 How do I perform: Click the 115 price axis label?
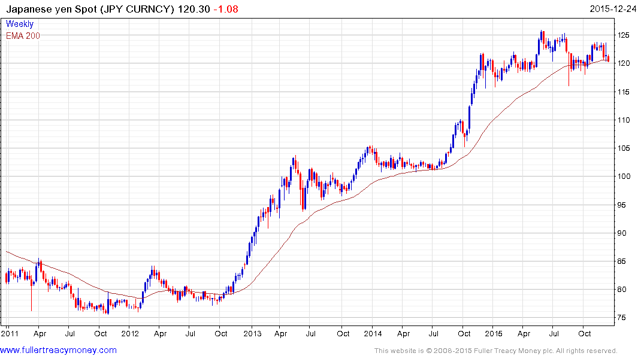[624, 92]
